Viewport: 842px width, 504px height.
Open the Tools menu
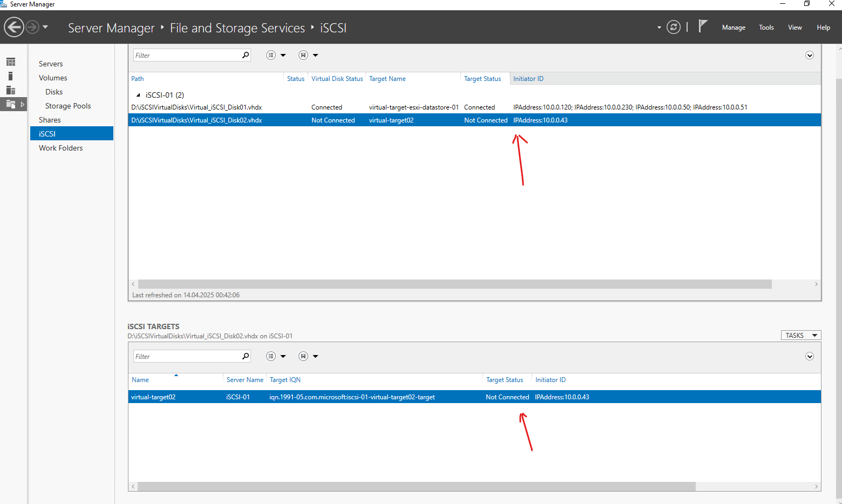click(x=766, y=28)
